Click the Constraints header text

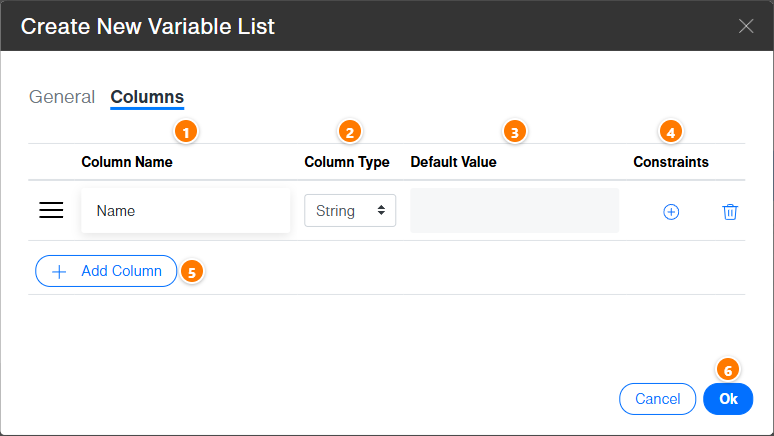coord(671,162)
